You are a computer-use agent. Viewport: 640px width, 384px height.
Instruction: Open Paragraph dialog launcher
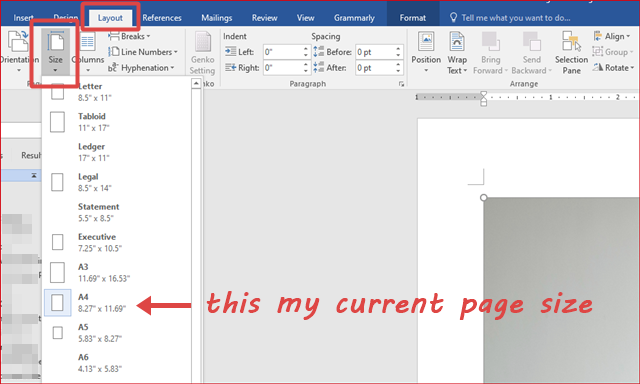tap(401, 84)
